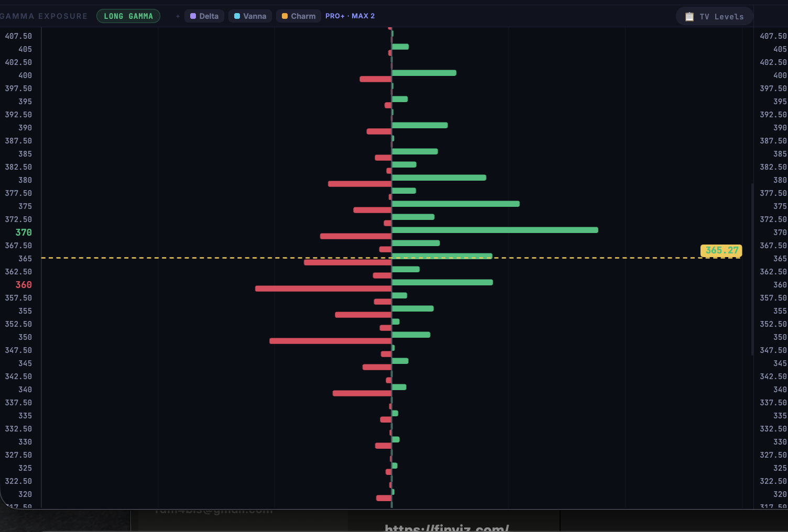
Task: Click the green bar at strike 370
Action: [495, 230]
